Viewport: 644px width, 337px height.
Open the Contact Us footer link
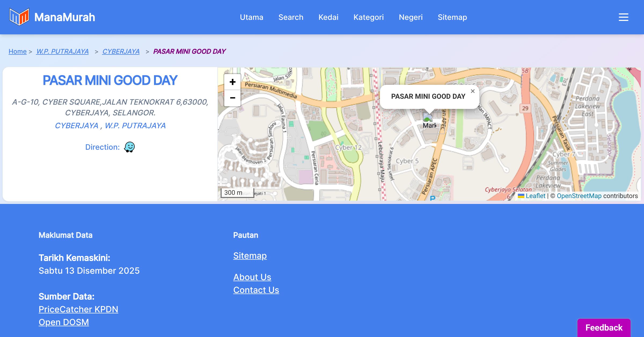point(256,290)
